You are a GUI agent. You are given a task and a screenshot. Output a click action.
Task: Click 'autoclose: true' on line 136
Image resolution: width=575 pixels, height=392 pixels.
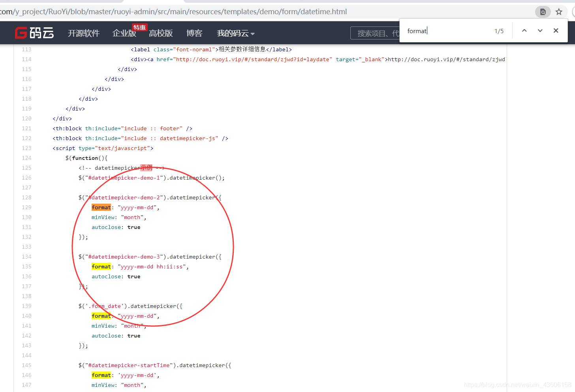click(116, 276)
